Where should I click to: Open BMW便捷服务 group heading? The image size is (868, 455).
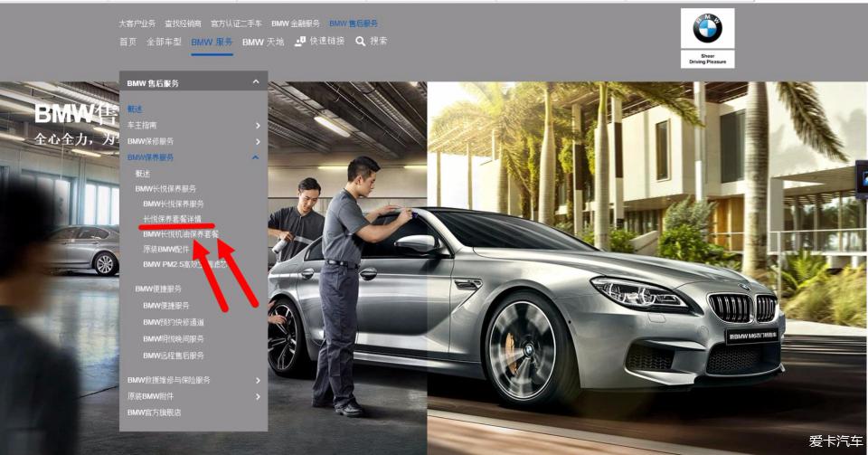click(158, 289)
